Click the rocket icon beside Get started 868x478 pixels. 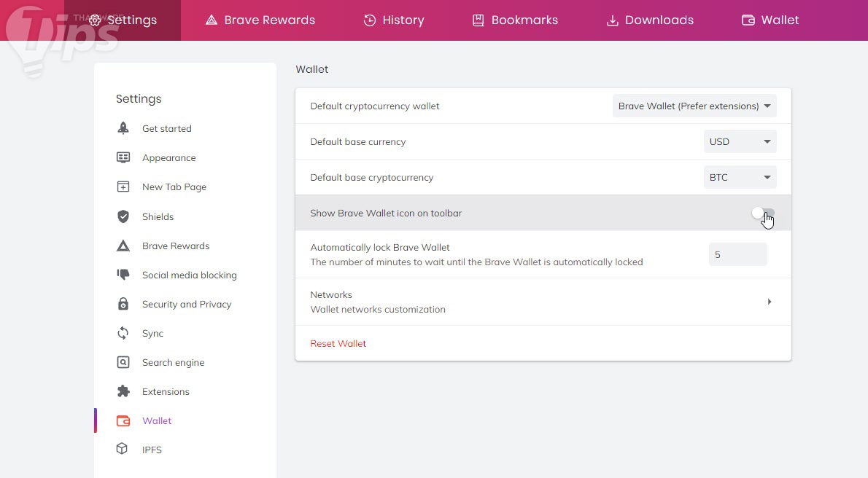point(123,128)
